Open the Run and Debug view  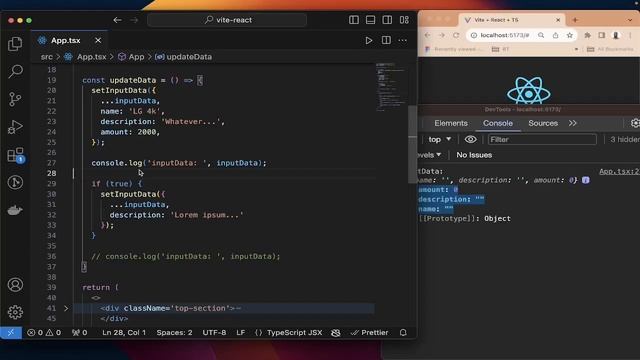pyautogui.click(x=15, y=127)
